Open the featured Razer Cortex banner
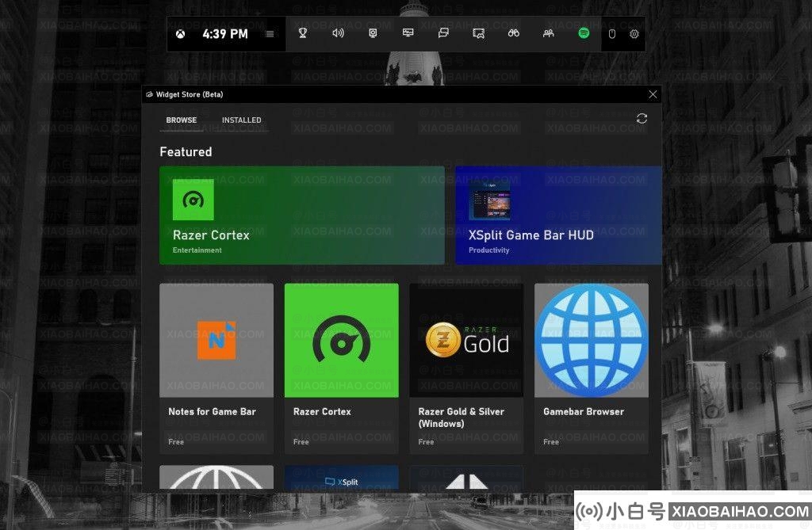The height and width of the screenshot is (530, 812). (302, 215)
